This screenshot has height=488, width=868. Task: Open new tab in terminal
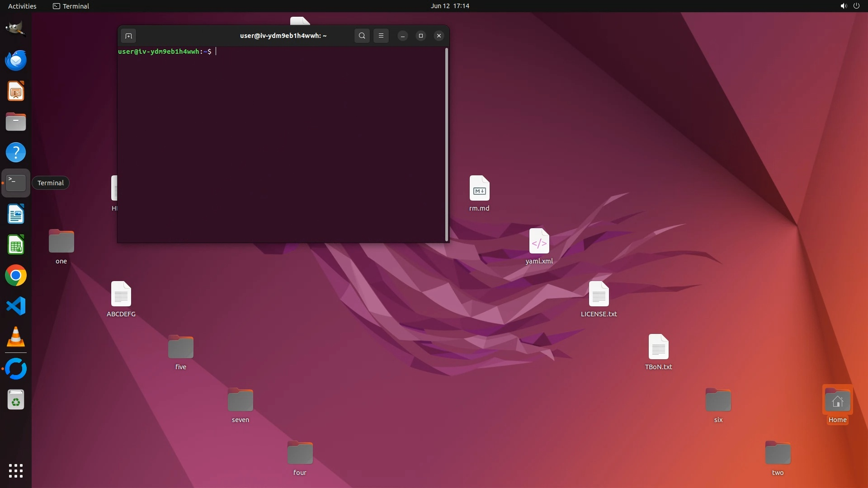tap(128, 36)
